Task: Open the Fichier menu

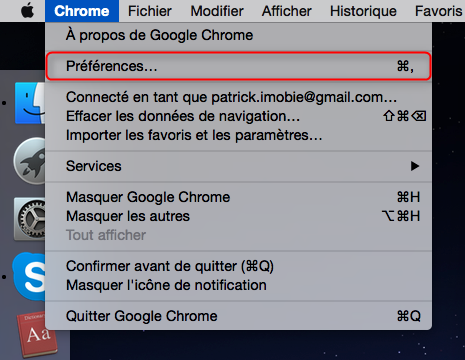Action: (150, 11)
